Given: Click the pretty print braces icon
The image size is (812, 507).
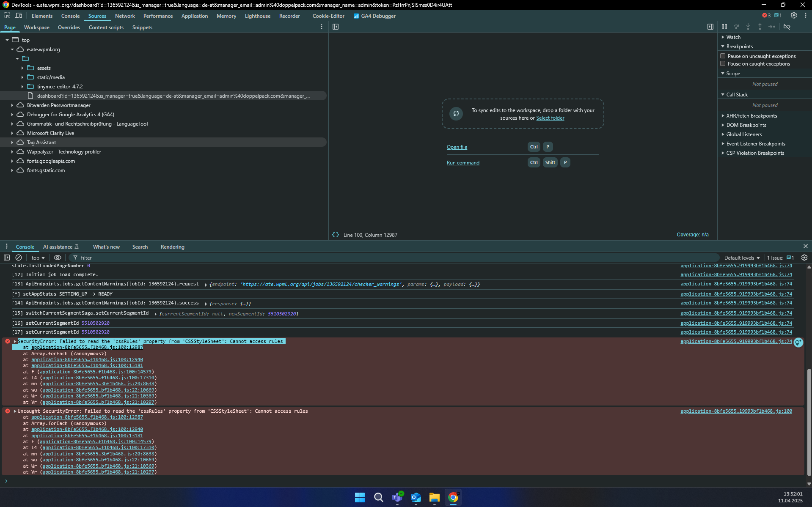Looking at the screenshot, I should (x=336, y=235).
